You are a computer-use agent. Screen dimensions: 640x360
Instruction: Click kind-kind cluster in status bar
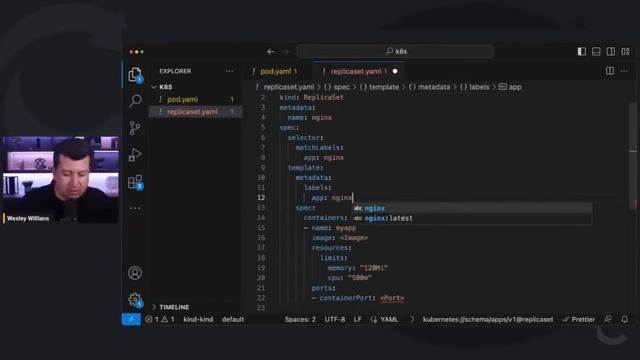[x=198, y=319]
